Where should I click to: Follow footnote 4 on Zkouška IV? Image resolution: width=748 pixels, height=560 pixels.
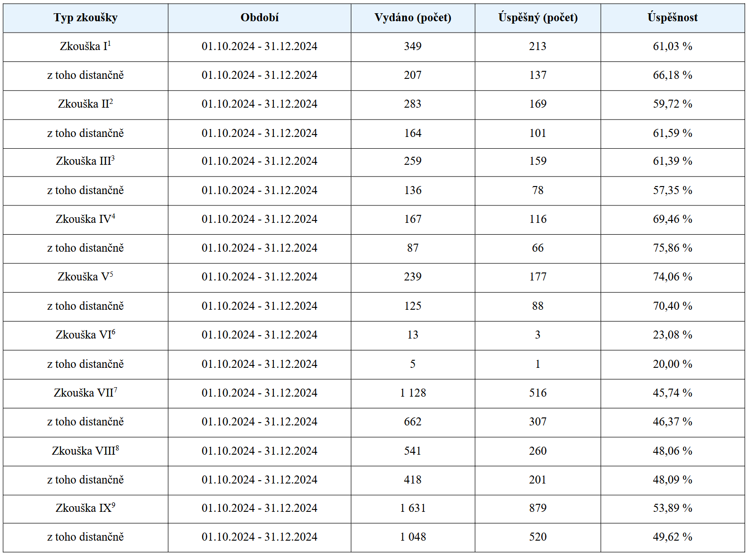click(x=113, y=216)
